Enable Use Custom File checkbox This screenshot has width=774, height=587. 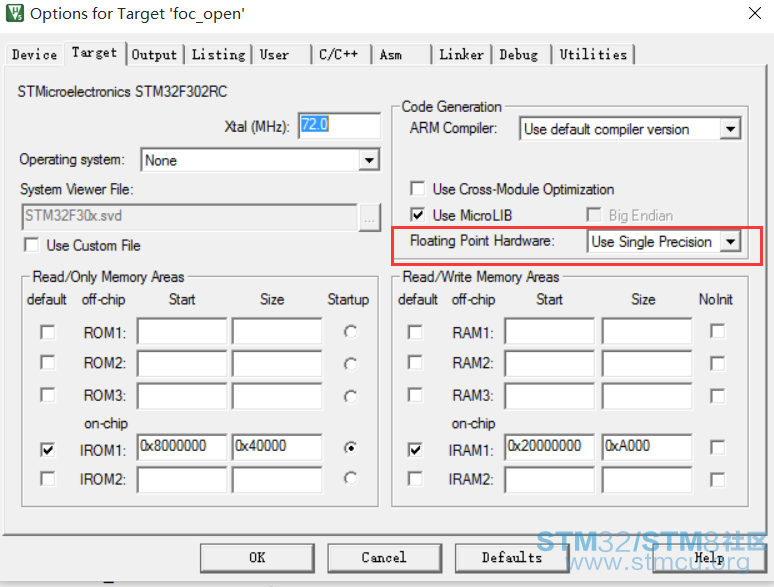coord(32,245)
